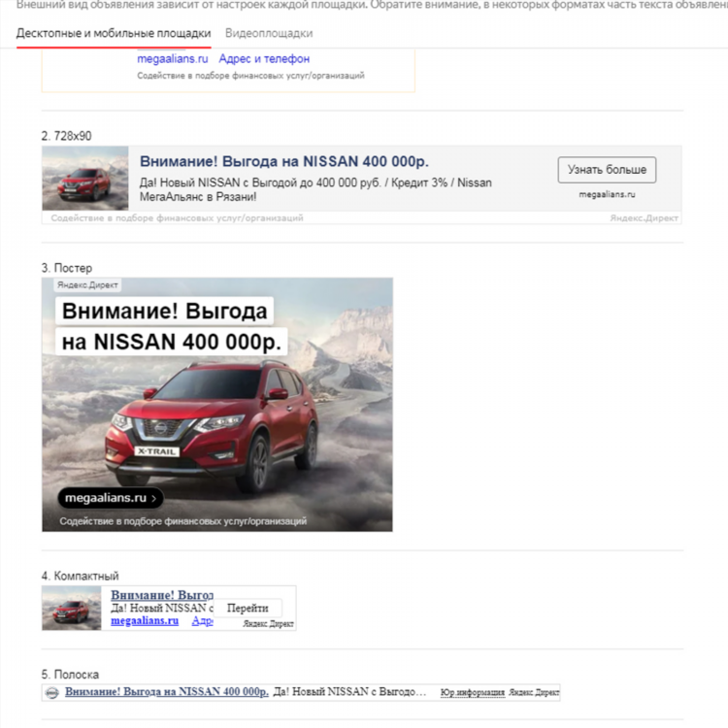This screenshot has height=728, width=728.
Task: Click the Перейти button in the compact ad
Action: (x=248, y=609)
